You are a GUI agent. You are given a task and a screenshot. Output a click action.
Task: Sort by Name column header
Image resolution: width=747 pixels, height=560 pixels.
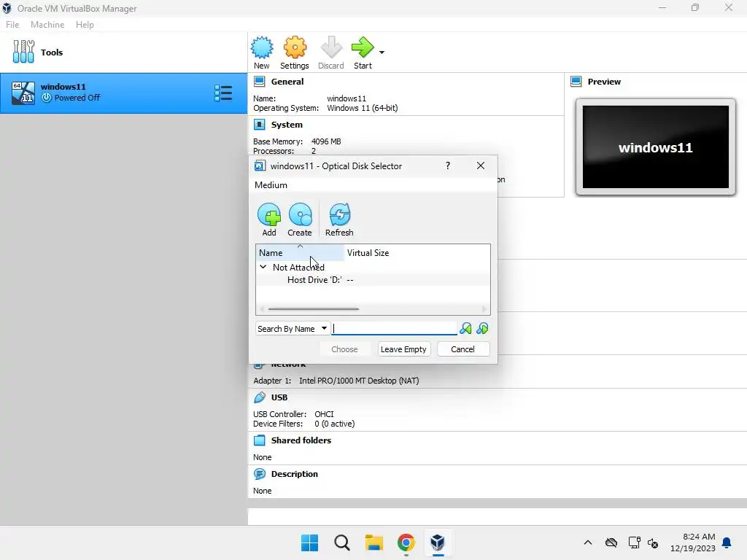tap(300, 253)
